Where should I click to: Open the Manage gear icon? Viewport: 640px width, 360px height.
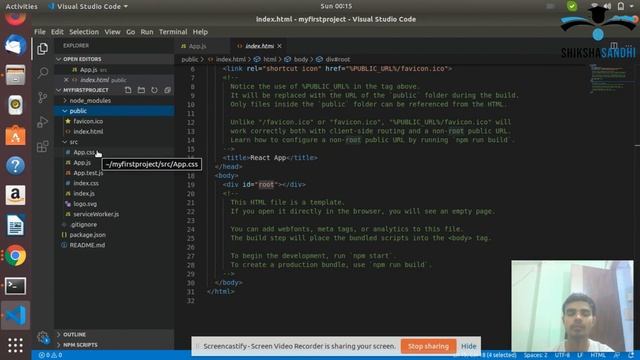[x=42, y=337]
